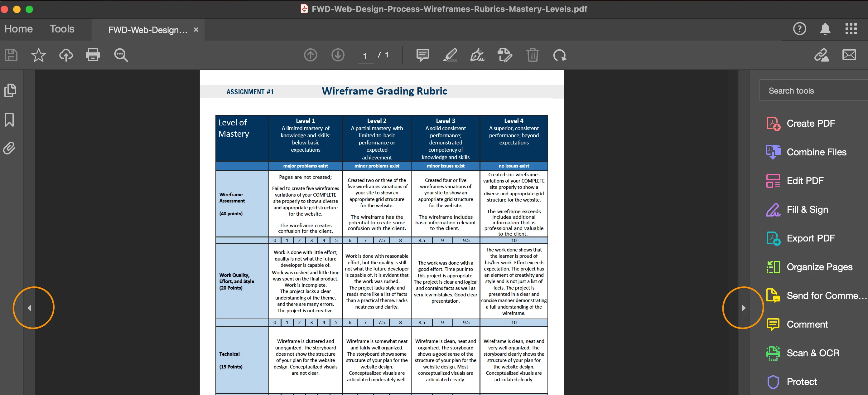
Task: Toggle the Attachments paperclip panel
Action: pyautogui.click(x=9, y=148)
